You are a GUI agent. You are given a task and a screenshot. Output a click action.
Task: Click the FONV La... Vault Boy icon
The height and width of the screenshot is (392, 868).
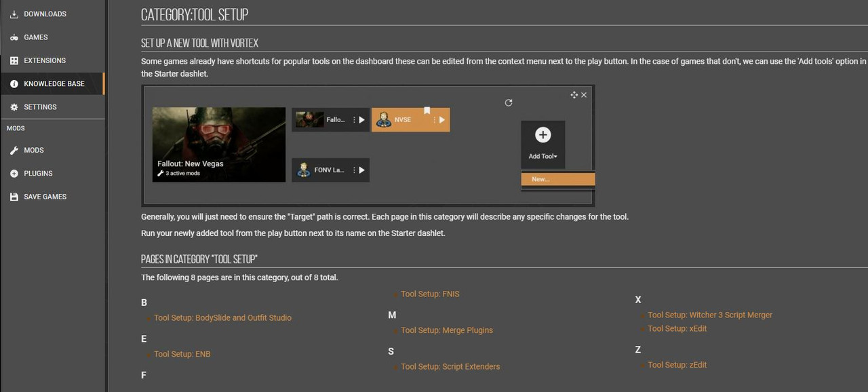(x=302, y=170)
